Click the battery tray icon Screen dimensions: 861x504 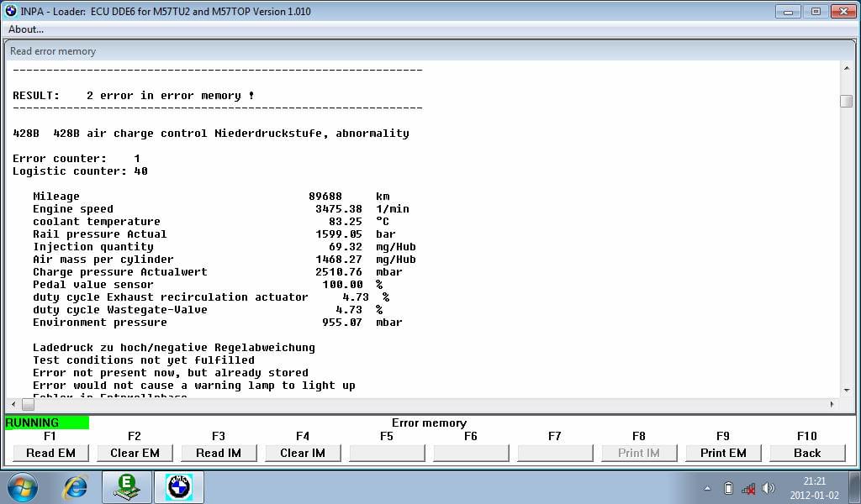728,488
